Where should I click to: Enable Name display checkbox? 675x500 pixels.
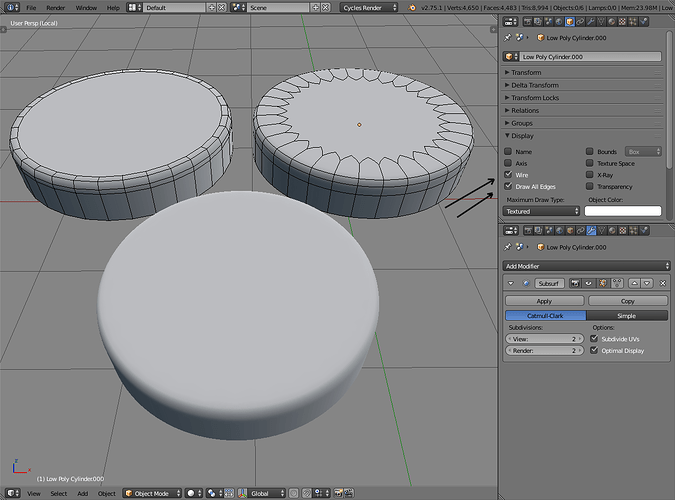pos(508,152)
